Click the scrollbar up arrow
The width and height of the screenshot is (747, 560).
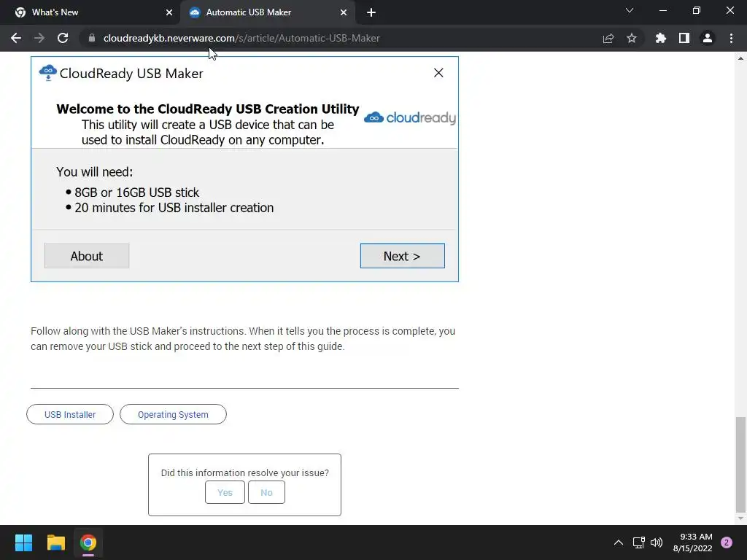pyautogui.click(x=740, y=58)
